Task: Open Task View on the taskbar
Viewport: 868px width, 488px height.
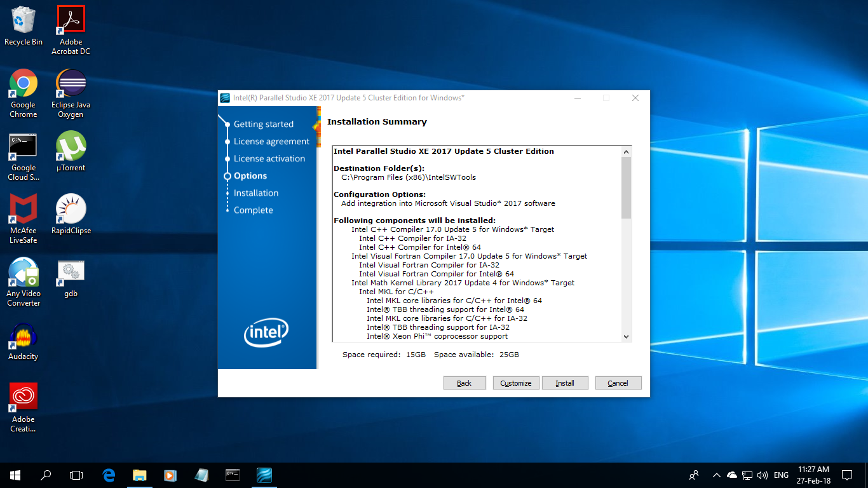Action: (76, 475)
